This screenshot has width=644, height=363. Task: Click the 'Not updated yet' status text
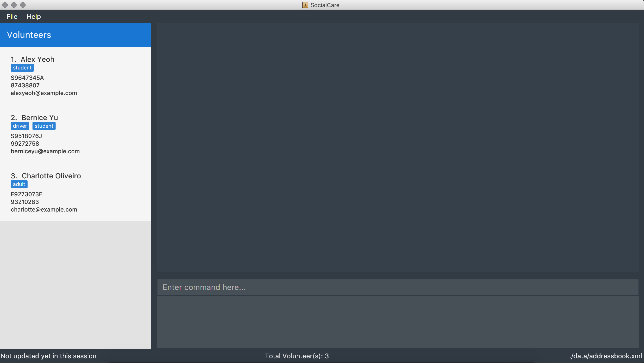(x=48, y=356)
